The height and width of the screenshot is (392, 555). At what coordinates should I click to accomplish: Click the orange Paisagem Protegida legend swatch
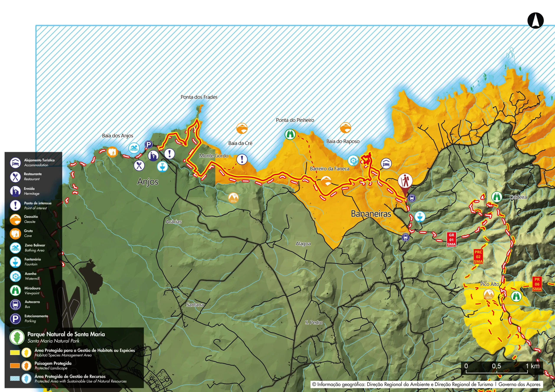15,365
